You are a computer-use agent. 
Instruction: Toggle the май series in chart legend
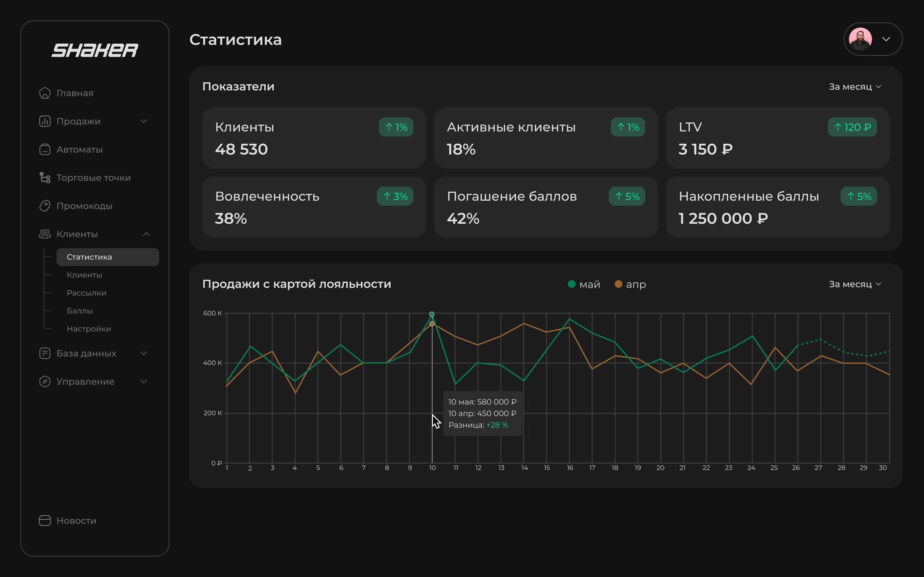click(584, 284)
